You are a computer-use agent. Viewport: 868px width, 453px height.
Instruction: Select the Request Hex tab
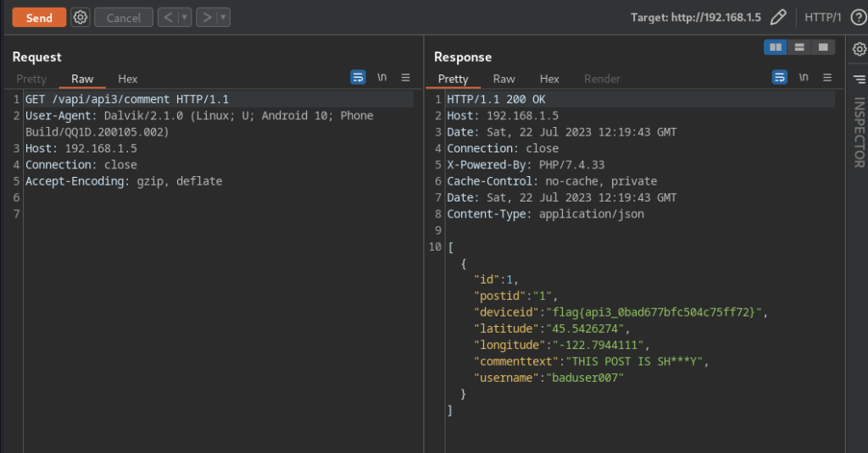coord(127,79)
